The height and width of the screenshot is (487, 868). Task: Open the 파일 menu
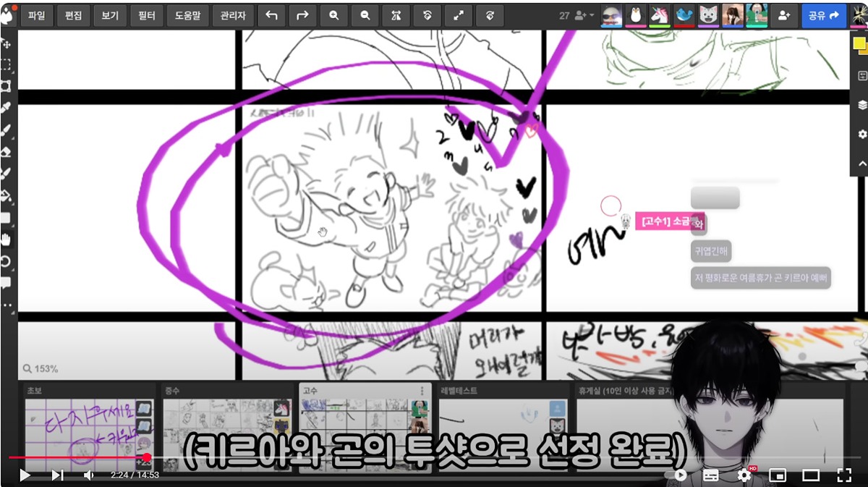pyautogui.click(x=36, y=15)
